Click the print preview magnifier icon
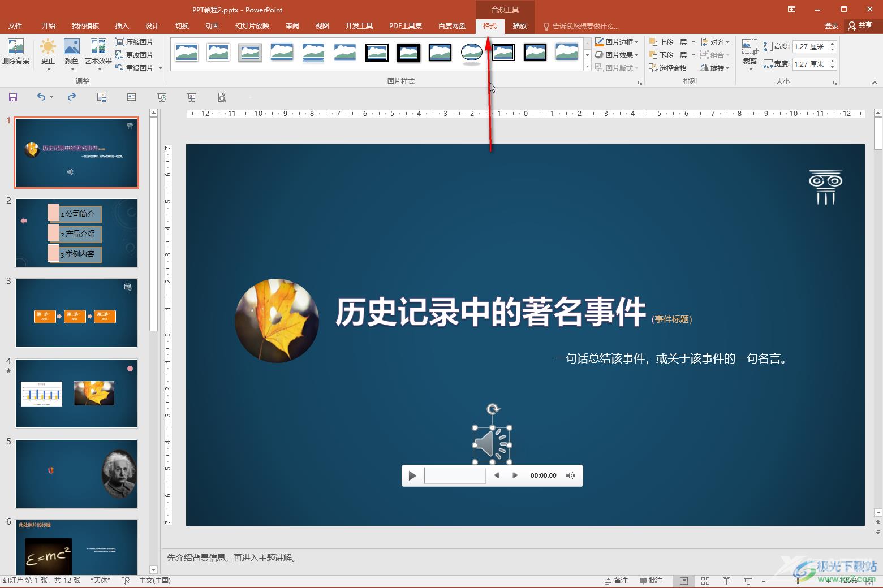 click(x=222, y=97)
